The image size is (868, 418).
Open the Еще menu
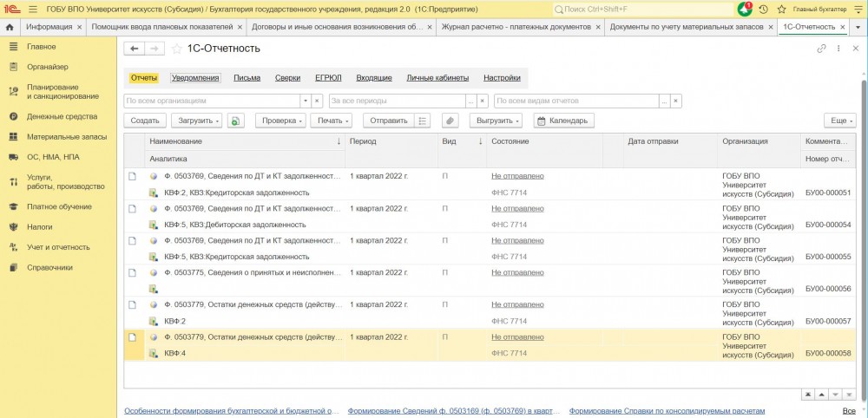click(839, 121)
